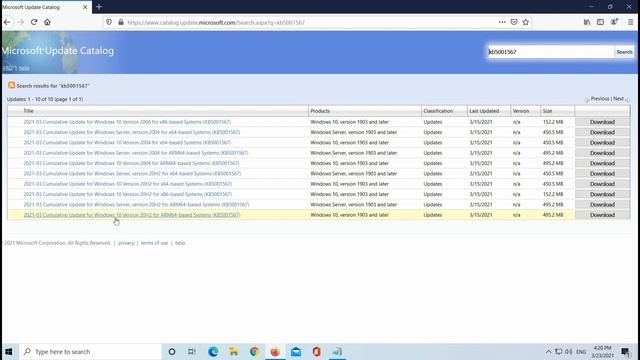Go to Next results page

618,99
